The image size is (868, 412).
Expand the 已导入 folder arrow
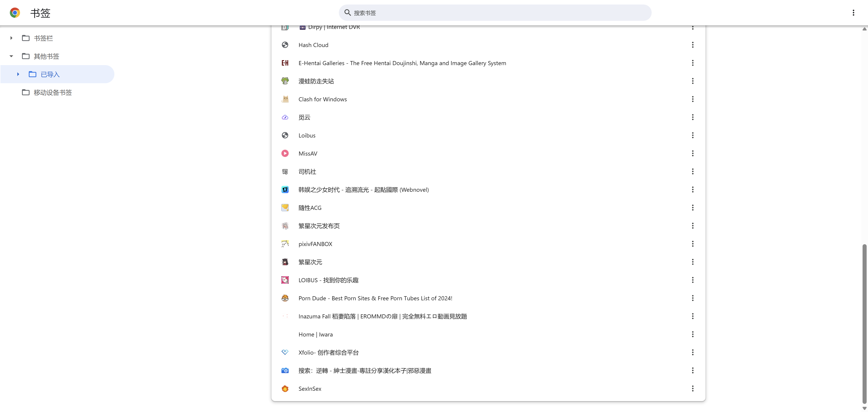18,74
